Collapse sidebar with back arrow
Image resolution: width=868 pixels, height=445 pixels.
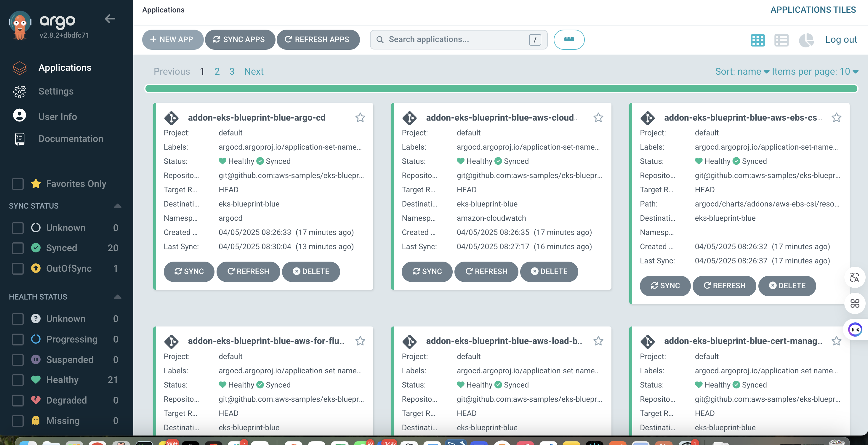[110, 19]
